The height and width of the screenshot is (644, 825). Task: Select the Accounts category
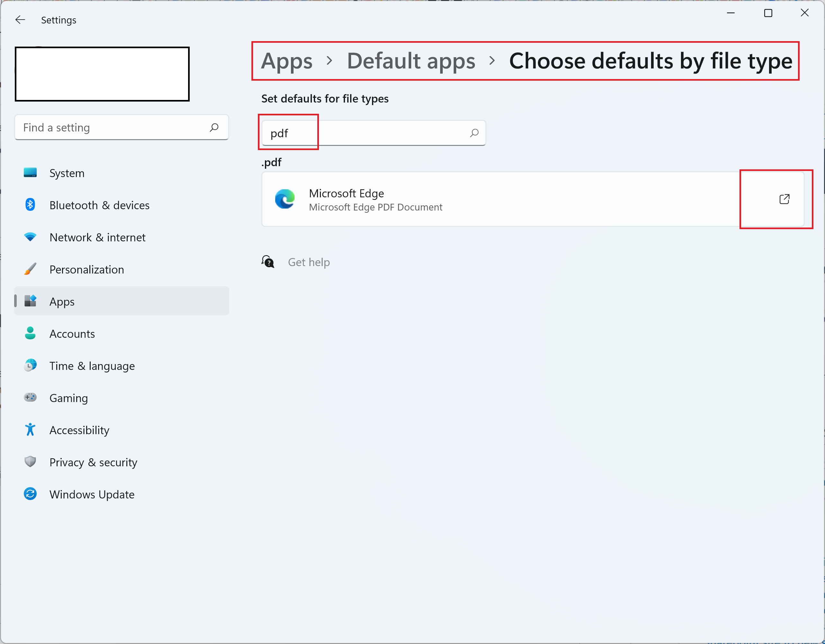click(72, 334)
